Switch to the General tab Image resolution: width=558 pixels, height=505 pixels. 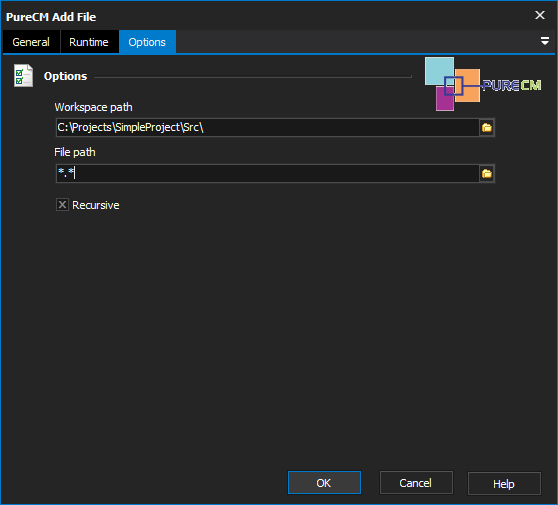(31, 42)
